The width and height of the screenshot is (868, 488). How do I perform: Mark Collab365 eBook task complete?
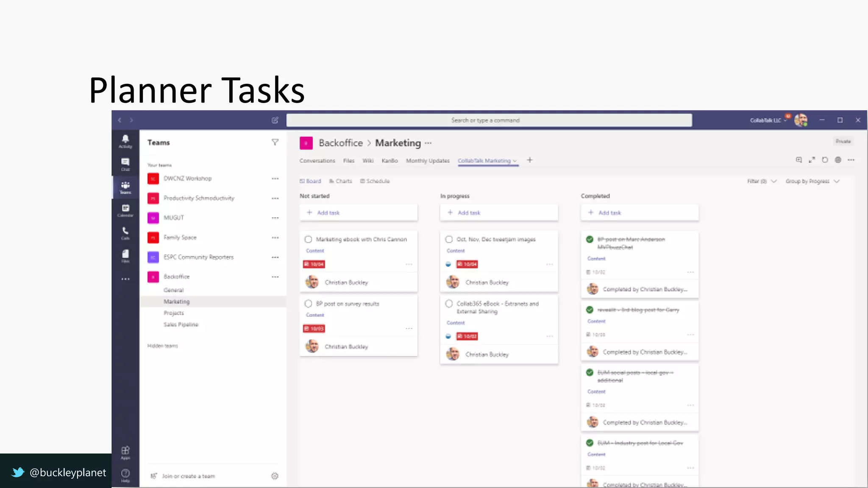click(449, 304)
